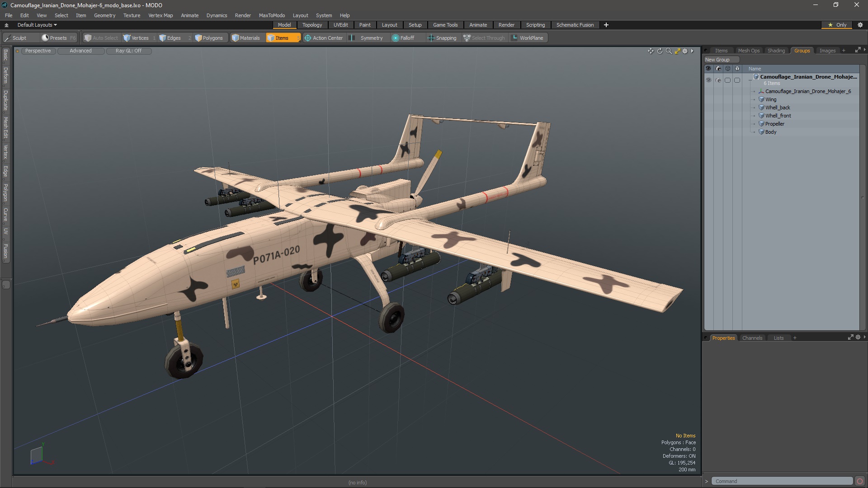Select the Camouflage_Iranian_Drone_Mohajer_6 locator item

808,91
